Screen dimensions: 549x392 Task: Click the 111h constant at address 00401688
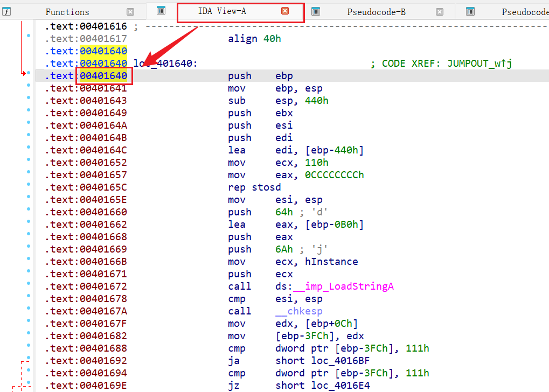pyautogui.click(x=418, y=348)
